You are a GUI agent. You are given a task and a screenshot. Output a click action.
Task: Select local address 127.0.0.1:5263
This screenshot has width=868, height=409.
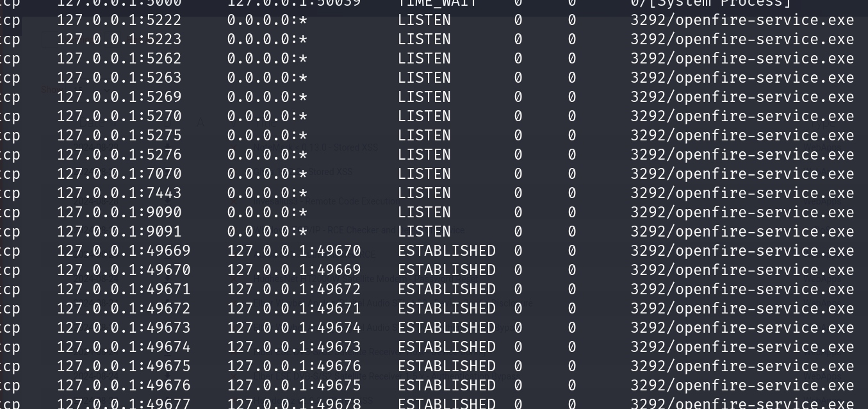pos(119,78)
